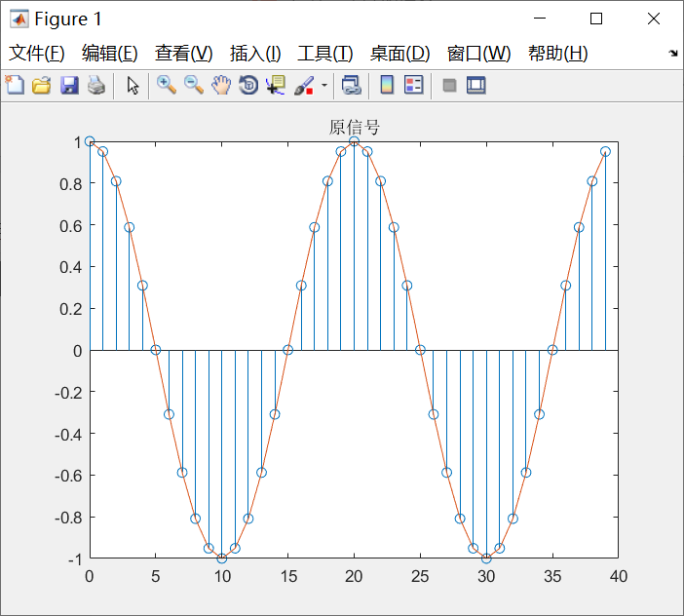Click the MATLAB logo in the title bar
684x616 pixels.
[19, 19]
